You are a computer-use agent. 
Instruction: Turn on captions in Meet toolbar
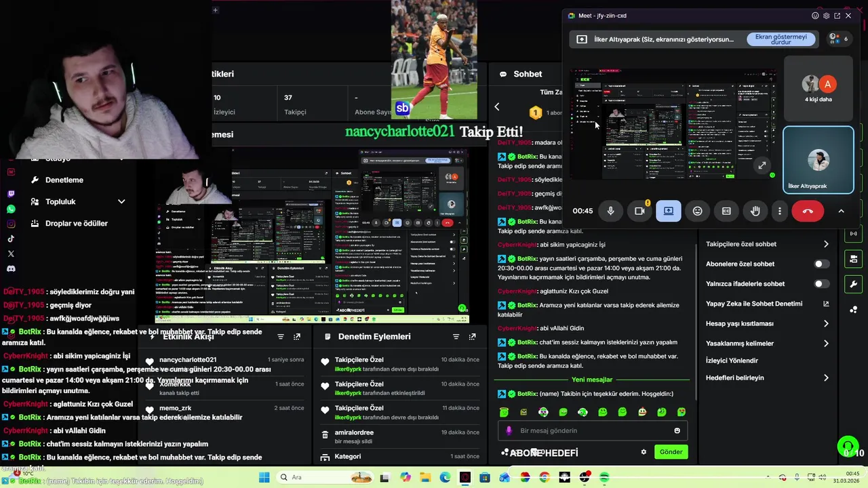click(726, 211)
